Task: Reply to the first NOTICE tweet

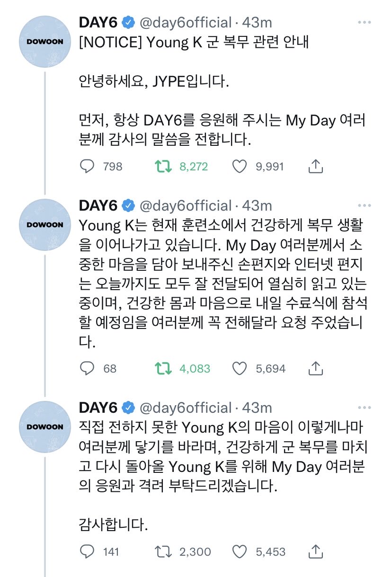Action: (87, 166)
